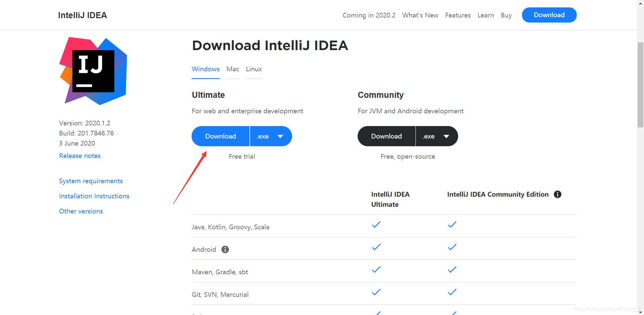Click Community checkmark in Android row
Viewport: 644px width, 315px height.
pos(452,247)
